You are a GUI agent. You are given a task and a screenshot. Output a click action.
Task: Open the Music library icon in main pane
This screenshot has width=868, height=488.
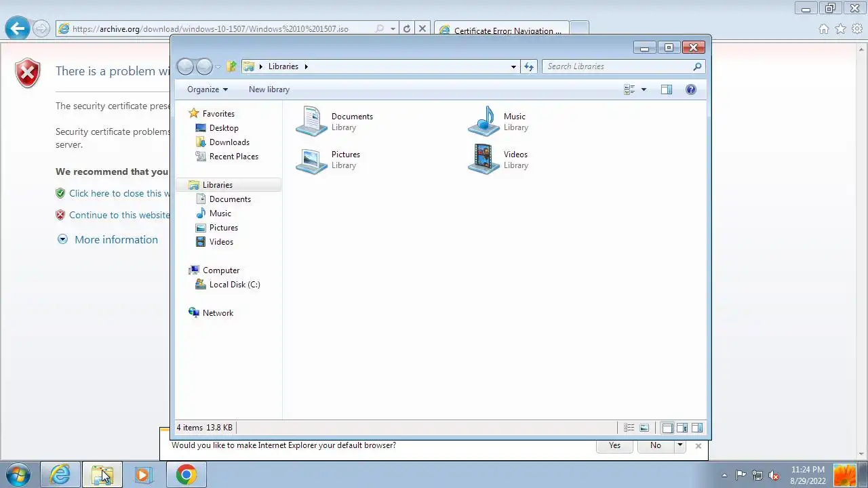[x=484, y=121]
